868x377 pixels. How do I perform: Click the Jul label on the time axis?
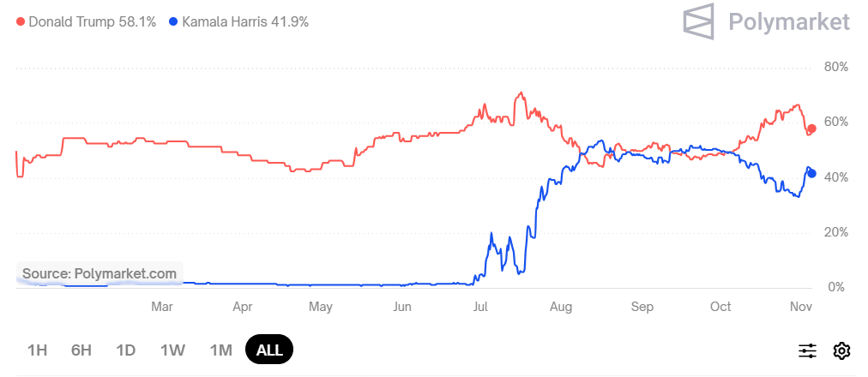480,307
